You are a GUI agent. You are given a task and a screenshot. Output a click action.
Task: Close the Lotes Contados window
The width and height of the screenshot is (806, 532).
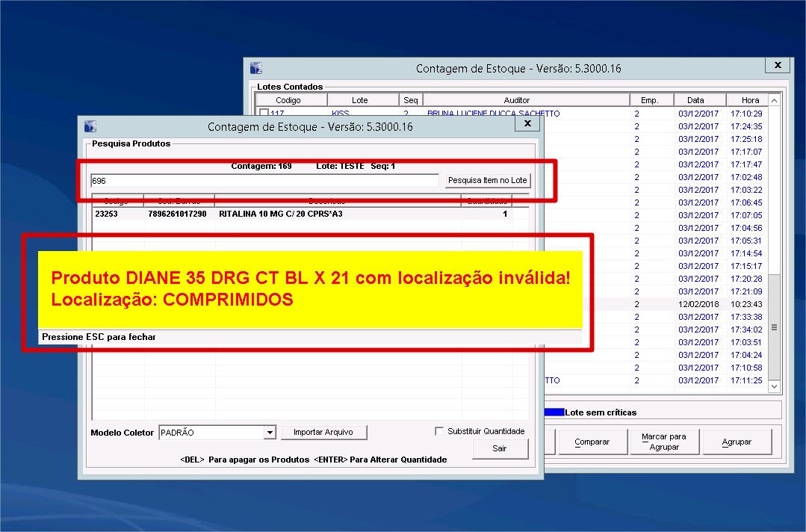[778, 66]
